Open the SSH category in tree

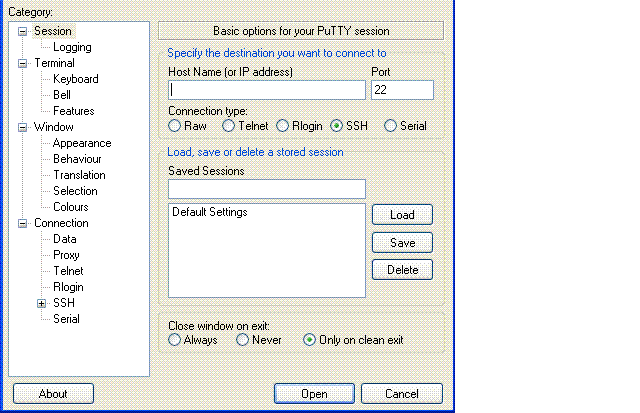64,303
